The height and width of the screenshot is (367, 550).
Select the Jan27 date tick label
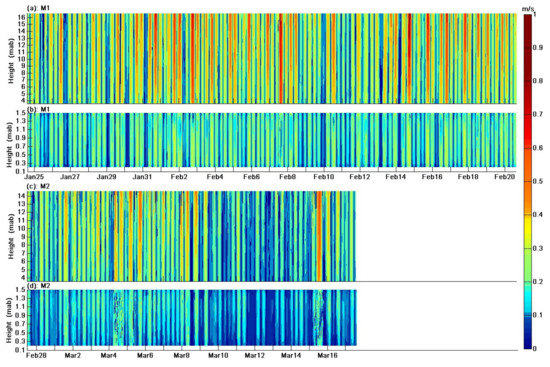coord(70,177)
